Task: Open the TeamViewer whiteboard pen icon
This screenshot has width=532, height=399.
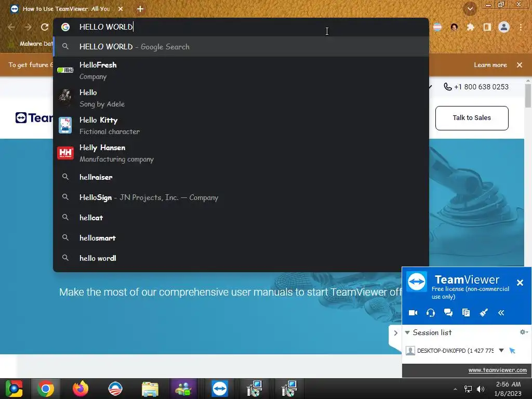Action: point(484,313)
